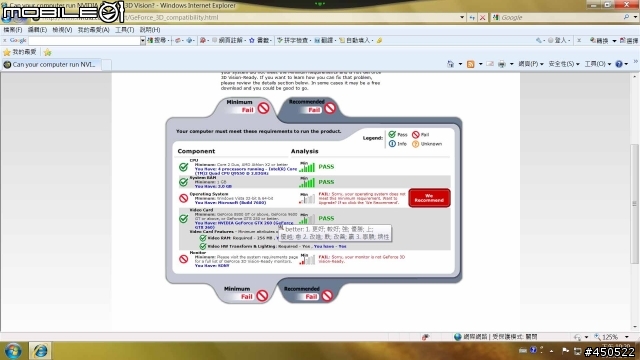Click the Google Toolbar highlighter pen icon
640x360 pixels.
(380, 40)
